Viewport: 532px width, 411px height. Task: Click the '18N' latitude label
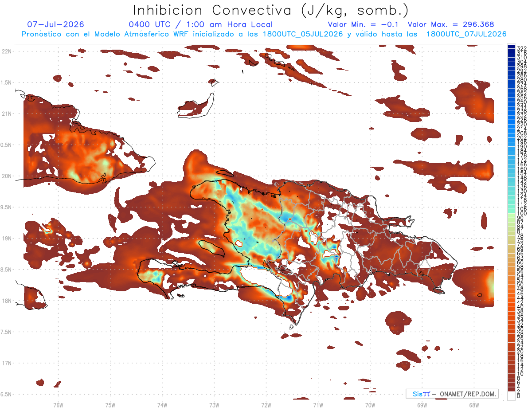point(6,301)
